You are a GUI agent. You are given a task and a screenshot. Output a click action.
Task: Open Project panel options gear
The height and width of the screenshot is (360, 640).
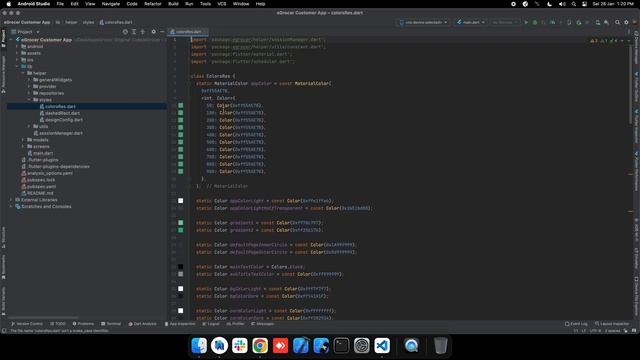click(153, 31)
